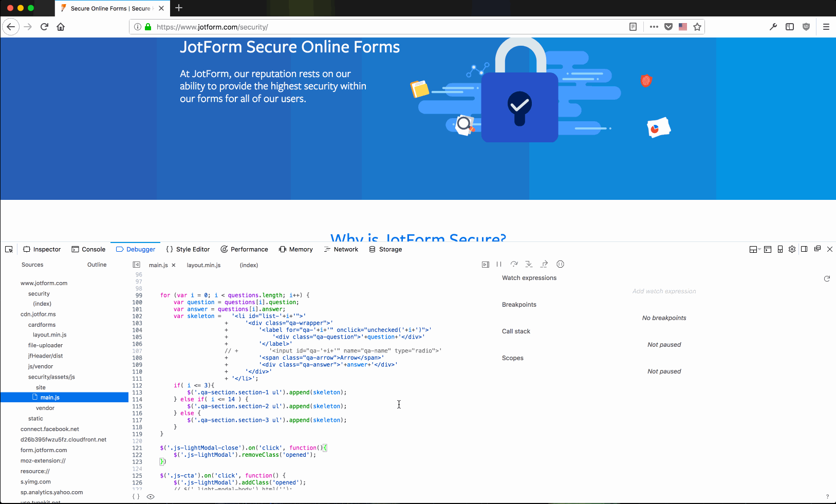The image size is (836, 504).
Task: Reload the current page
Action: 44,27
